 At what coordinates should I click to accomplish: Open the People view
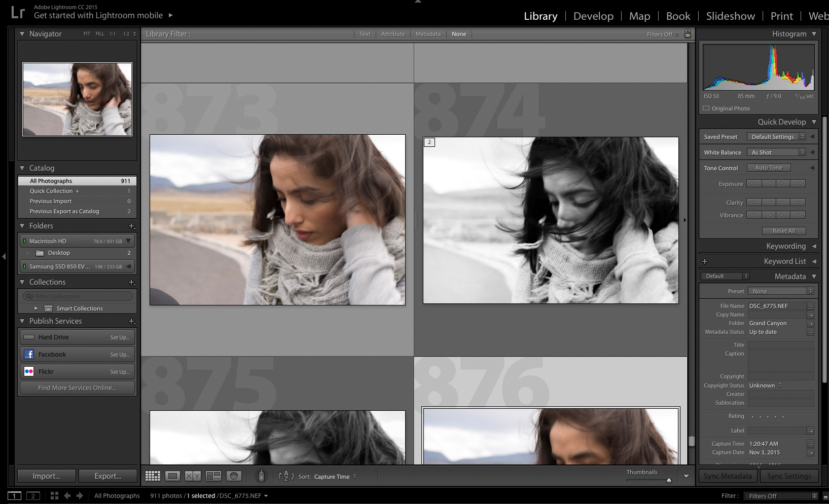click(x=233, y=476)
